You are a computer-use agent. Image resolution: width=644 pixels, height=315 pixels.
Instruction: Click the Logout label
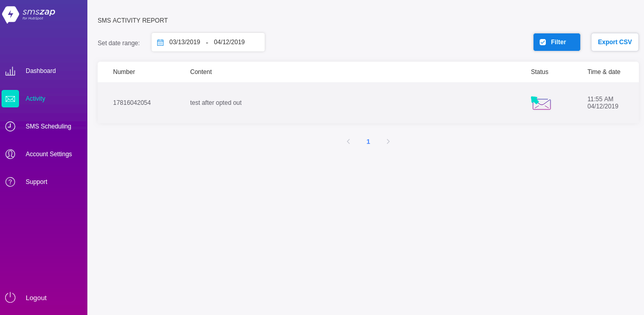(x=36, y=298)
